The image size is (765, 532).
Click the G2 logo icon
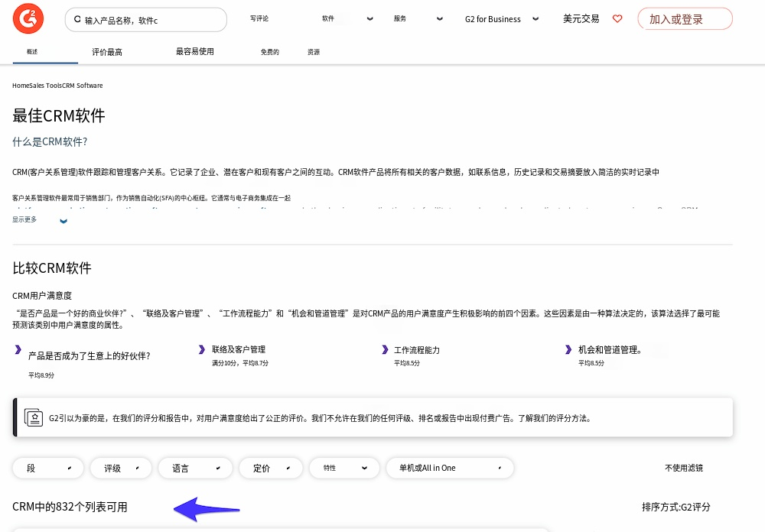(x=28, y=18)
